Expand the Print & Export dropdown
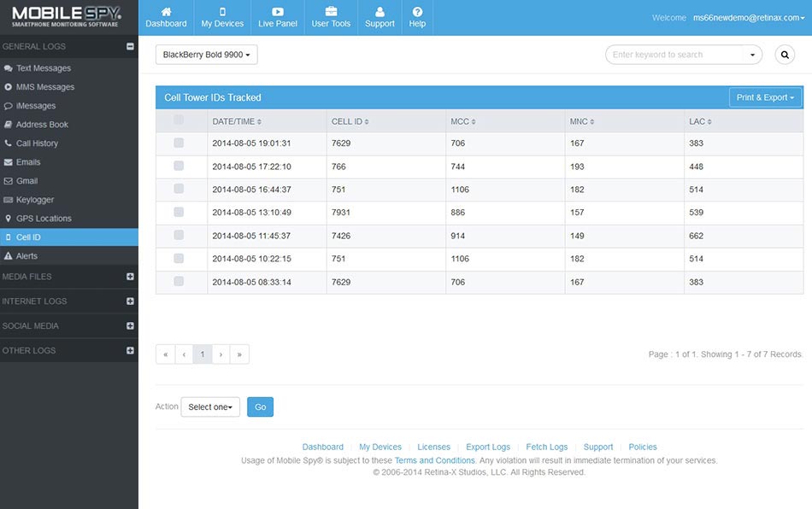 (x=765, y=97)
